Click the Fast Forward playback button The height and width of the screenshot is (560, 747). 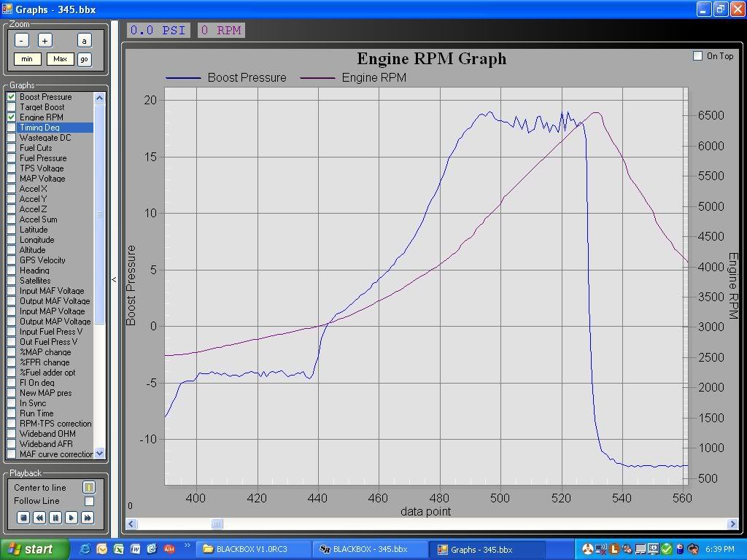tap(88, 518)
